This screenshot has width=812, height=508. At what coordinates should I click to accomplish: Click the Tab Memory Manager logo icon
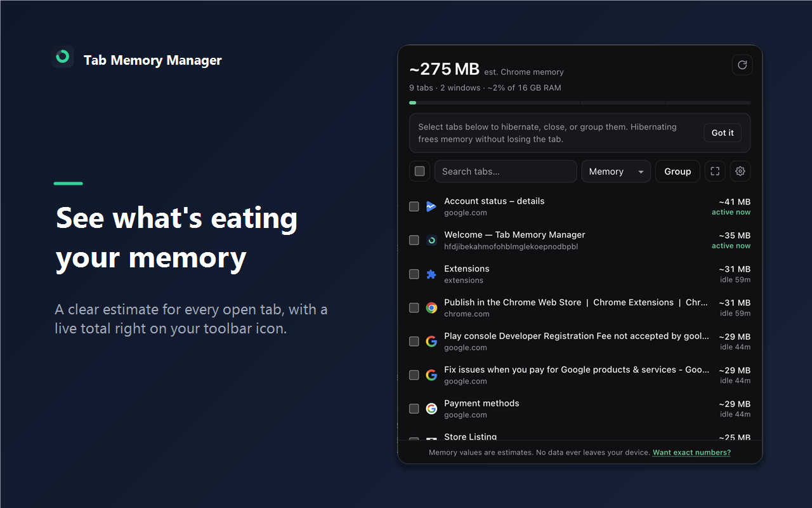tap(63, 57)
